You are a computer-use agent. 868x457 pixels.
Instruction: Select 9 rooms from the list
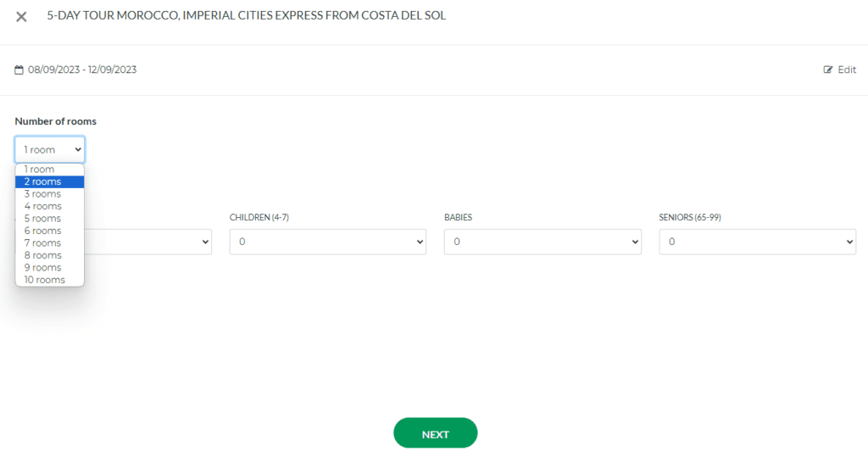(x=43, y=268)
